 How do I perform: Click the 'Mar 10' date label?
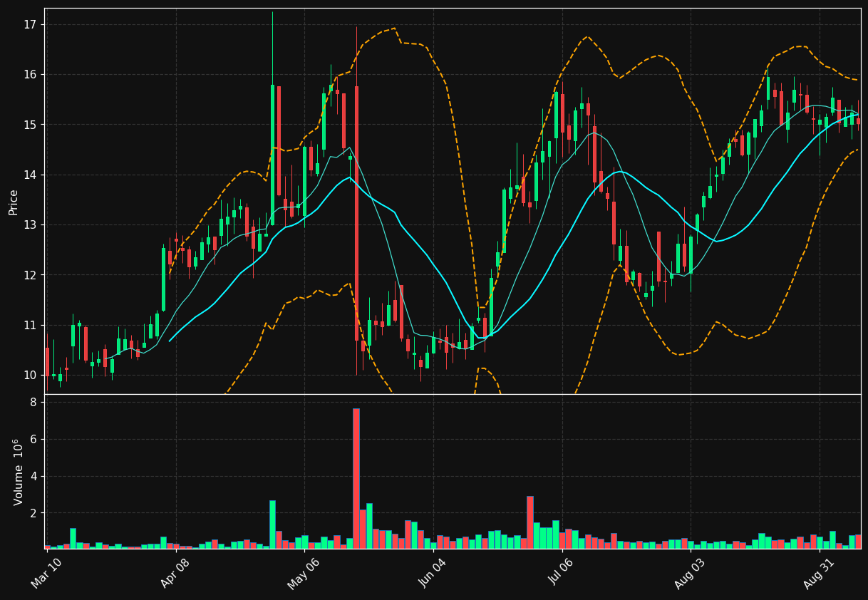(46, 574)
